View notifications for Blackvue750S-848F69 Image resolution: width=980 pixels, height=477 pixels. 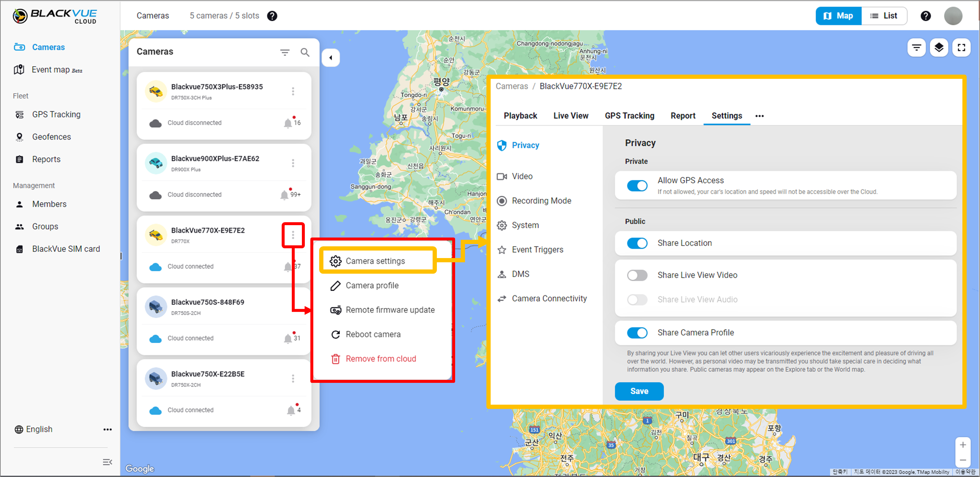pos(292,338)
